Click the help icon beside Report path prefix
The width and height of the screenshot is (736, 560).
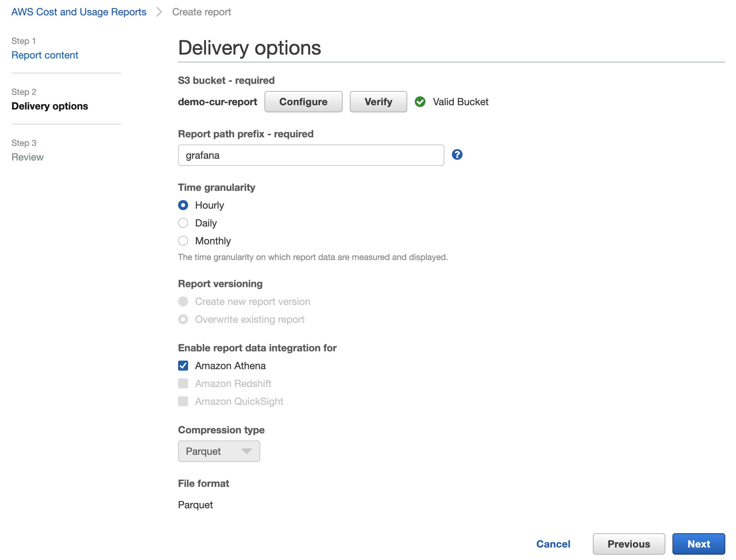(457, 154)
